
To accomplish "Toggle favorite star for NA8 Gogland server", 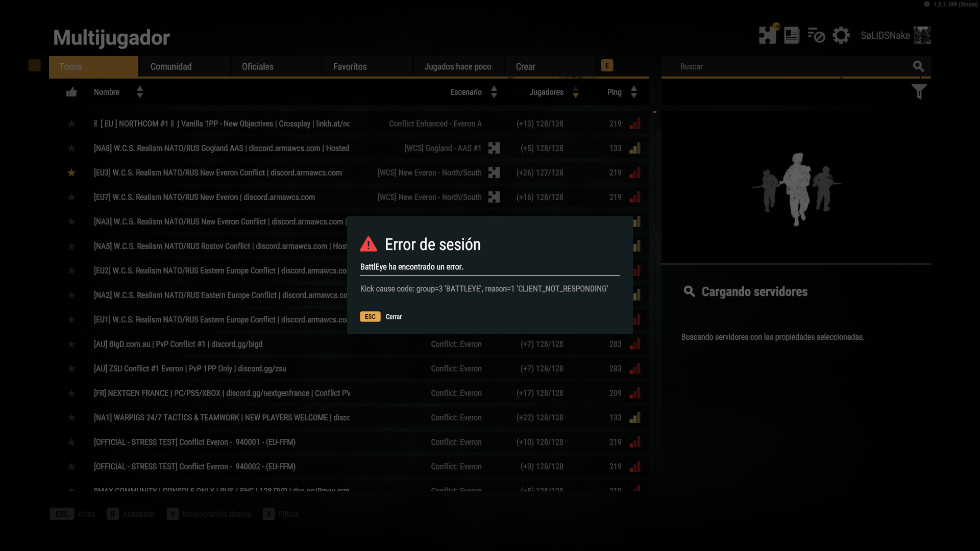I will (71, 148).
